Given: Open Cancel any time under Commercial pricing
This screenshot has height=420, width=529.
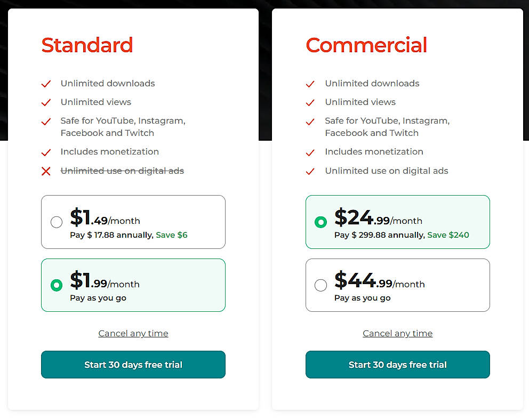Looking at the screenshot, I should coord(397,333).
